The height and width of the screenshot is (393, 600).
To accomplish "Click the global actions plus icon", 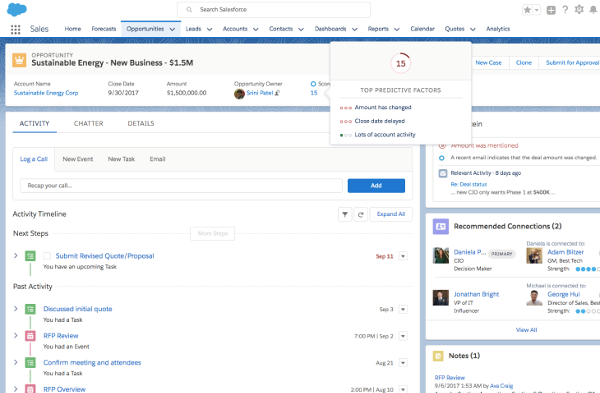I will coord(551,10).
